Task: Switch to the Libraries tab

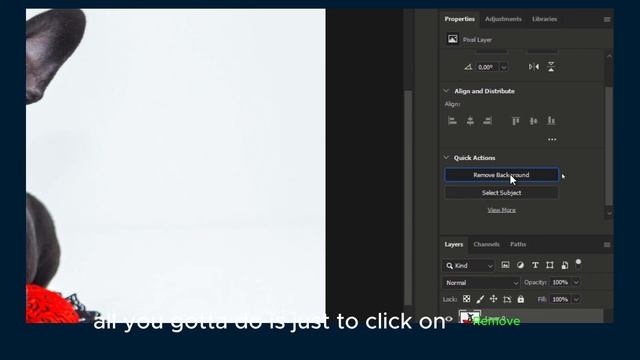Action: point(544,19)
